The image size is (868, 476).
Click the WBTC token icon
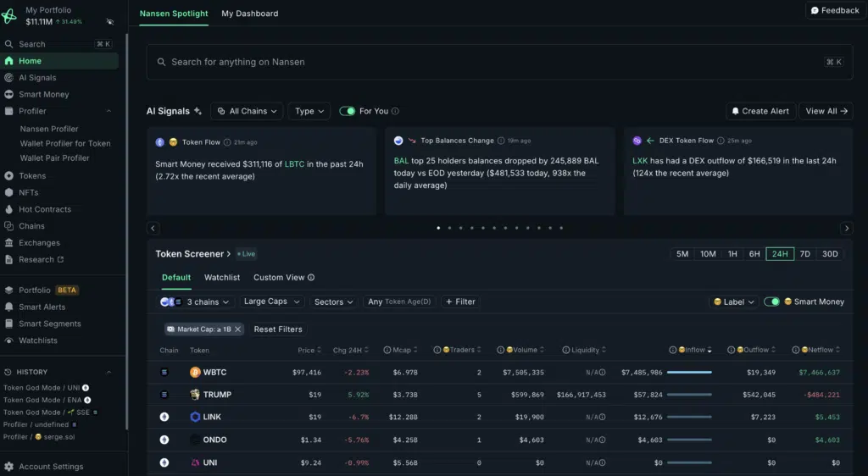195,373
